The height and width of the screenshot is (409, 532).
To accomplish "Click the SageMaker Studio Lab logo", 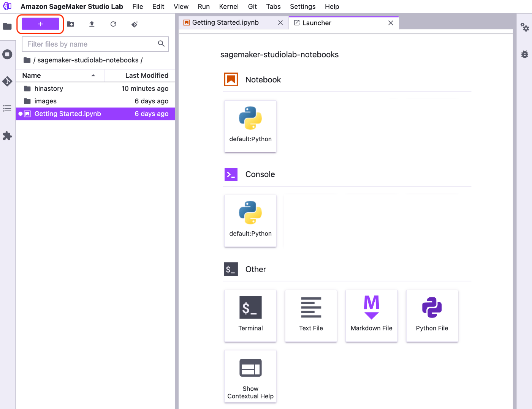I will point(7,6).
